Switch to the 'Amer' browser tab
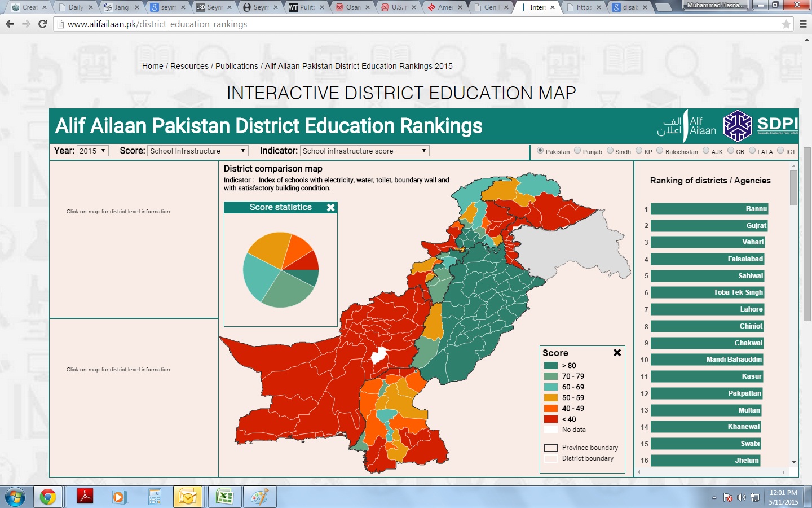The height and width of the screenshot is (508, 812). coord(443,7)
